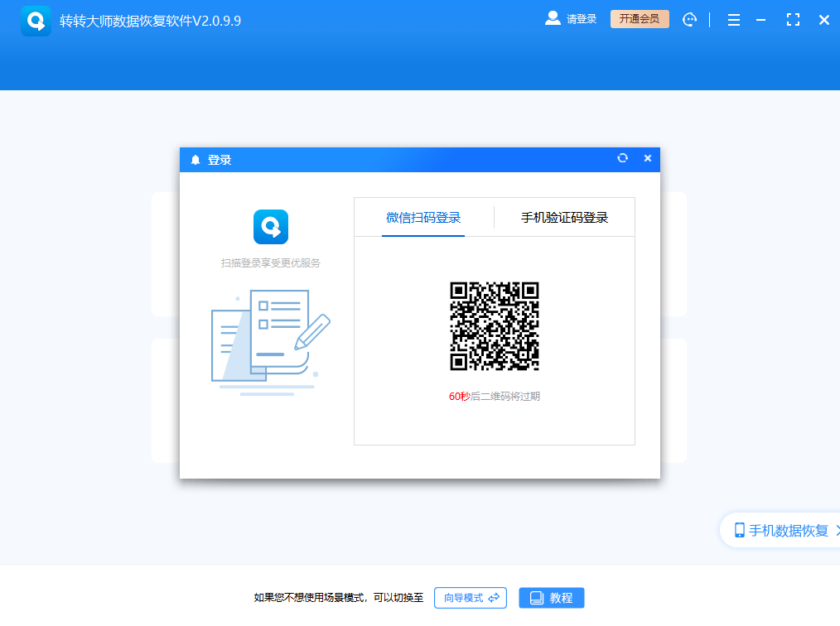The width and height of the screenshot is (840, 626).
Task: Click the app logo in login dialog
Action: point(271,227)
